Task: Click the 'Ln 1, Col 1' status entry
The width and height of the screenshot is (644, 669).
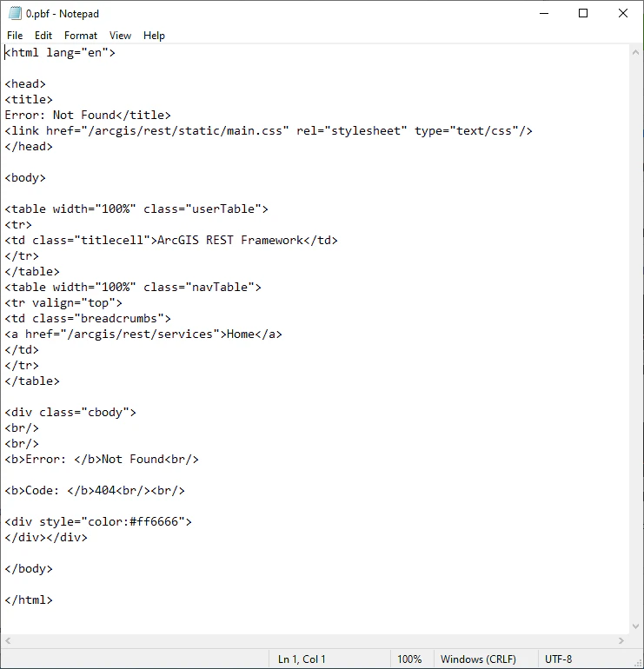Action: (302, 659)
